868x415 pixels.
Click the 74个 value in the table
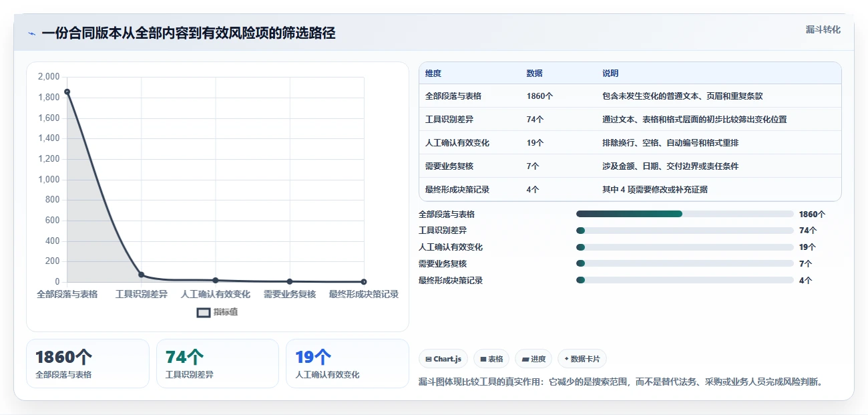535,120
